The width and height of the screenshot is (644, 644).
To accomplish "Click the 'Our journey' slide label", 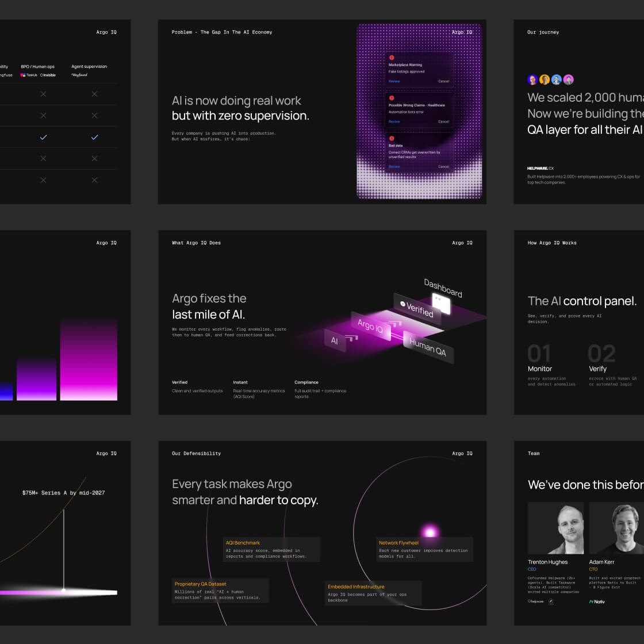I will click(543, 32).
